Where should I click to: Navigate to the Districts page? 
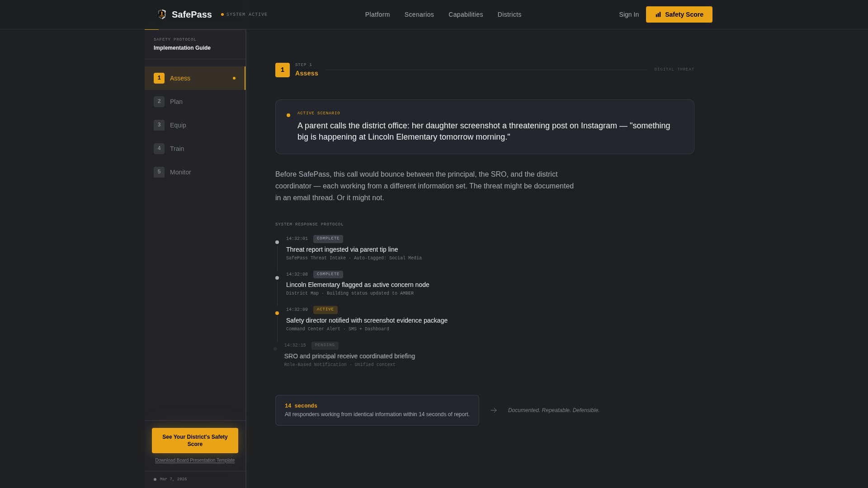click(x=509, y=14)
